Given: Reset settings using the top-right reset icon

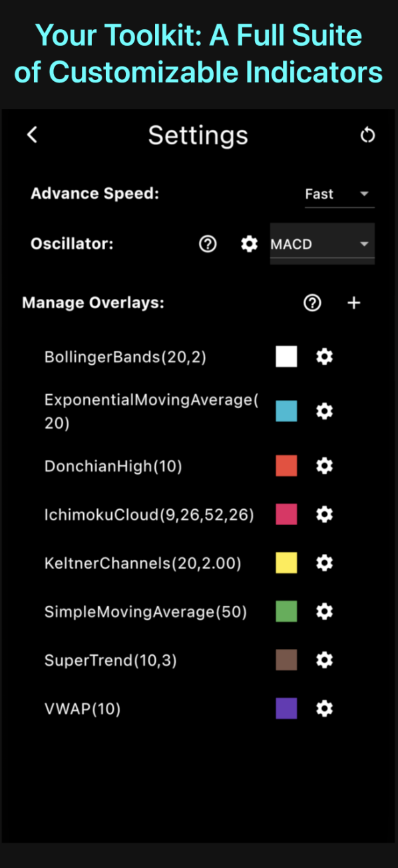Looking at the screenshot, I should [367, 135].
